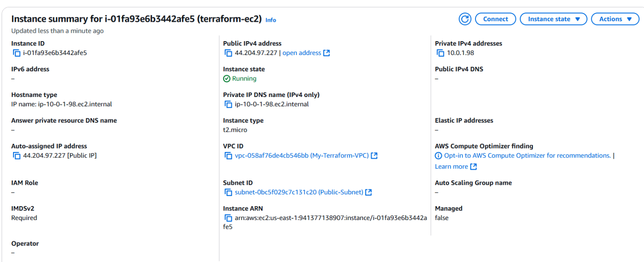Image resolution: width=644 pixels, height=262 pixels.
Task: Copy the private IP 10.0.1.98
Action: pyautogui.click(x=440, y=52)
